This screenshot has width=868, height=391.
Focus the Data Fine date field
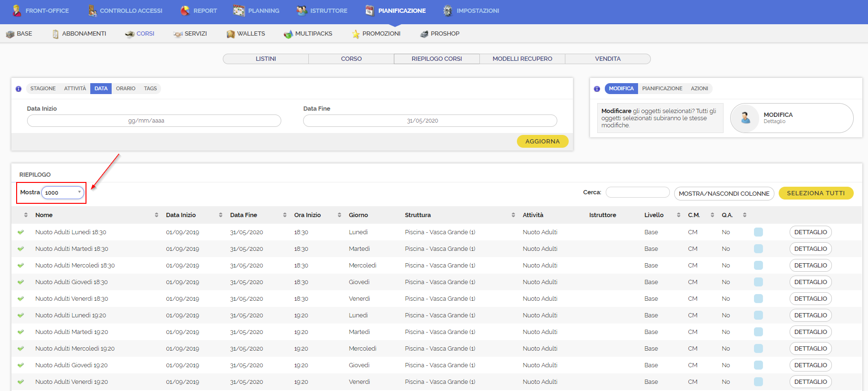(x=430, y=121)
